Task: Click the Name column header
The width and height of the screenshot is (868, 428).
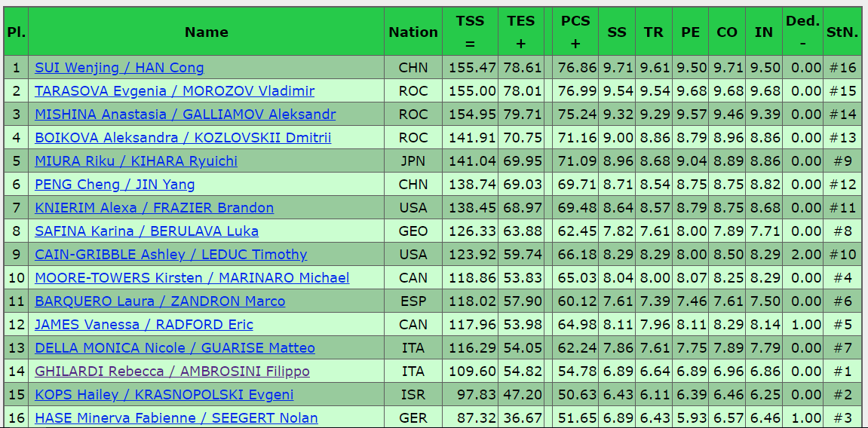Action: 207,32
